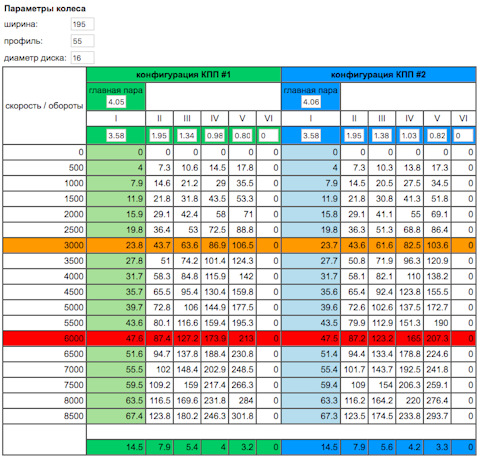Click cell 173.9 in the 6000 row
The width and height of the screenshot is (480, 461).
tap(215, 338)
